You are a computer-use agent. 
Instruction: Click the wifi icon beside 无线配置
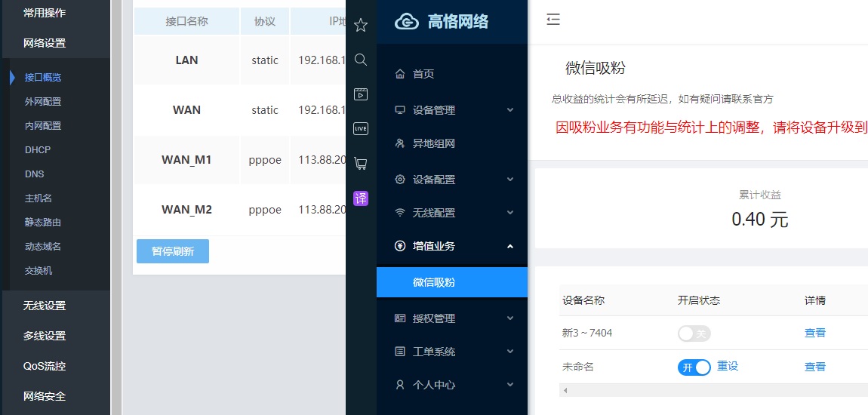(400, 213)
